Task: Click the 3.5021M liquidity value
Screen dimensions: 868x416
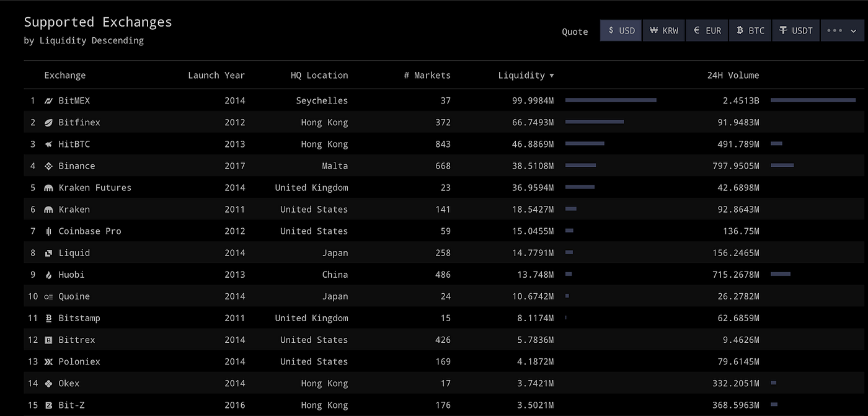Action: [536, 405]
